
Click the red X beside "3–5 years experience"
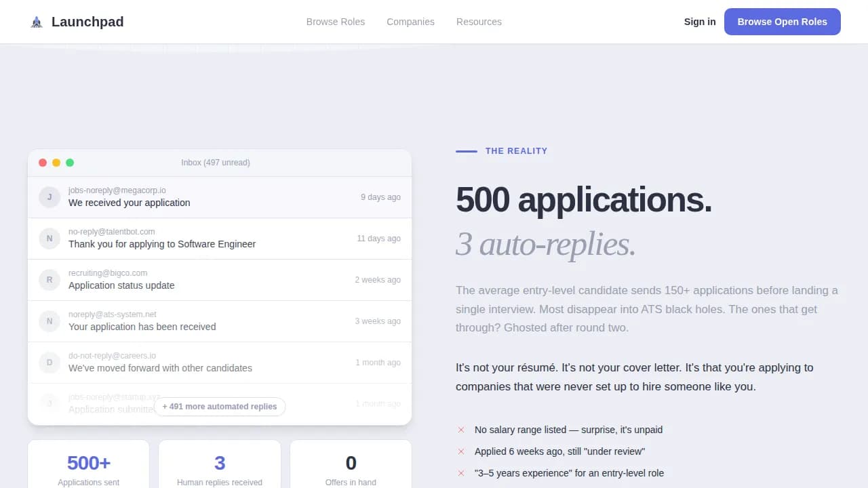[x=461, y=473]
